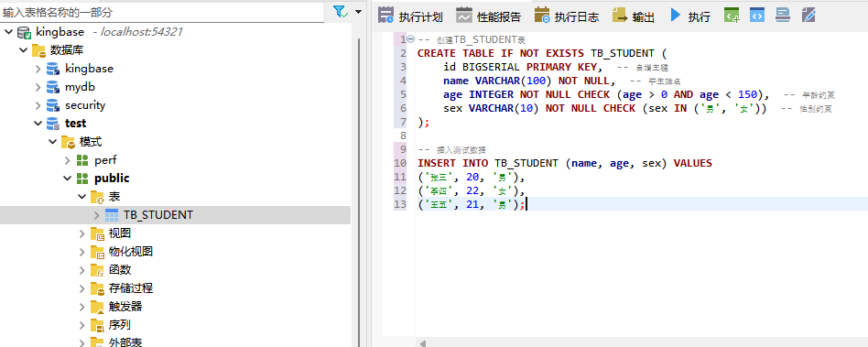Expand the kingbase database node
The height and width of the screenshot is (347, 868).
[x=38, y=69]
